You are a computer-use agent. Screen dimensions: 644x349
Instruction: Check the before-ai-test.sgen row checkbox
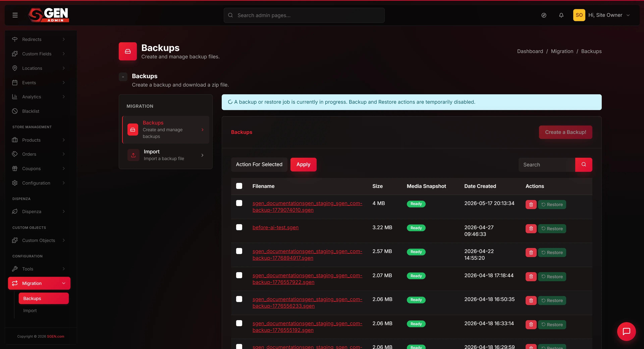[x=239, y=227]
